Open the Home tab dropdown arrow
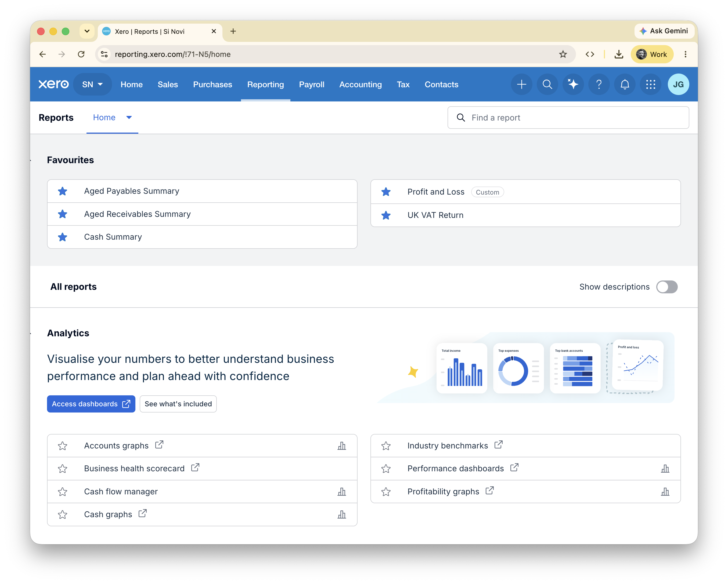Viewport: 728px width, 584px height. 129,117
